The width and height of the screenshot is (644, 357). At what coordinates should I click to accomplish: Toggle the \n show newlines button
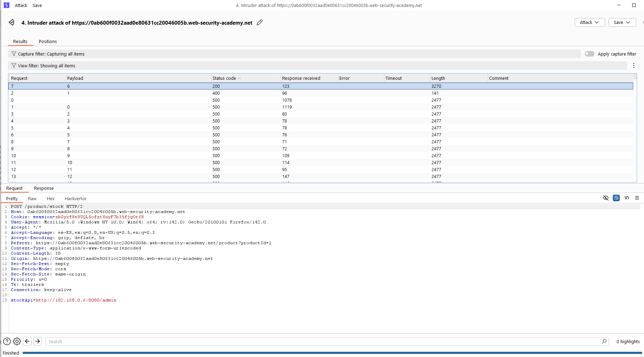[x=627, y=198]
